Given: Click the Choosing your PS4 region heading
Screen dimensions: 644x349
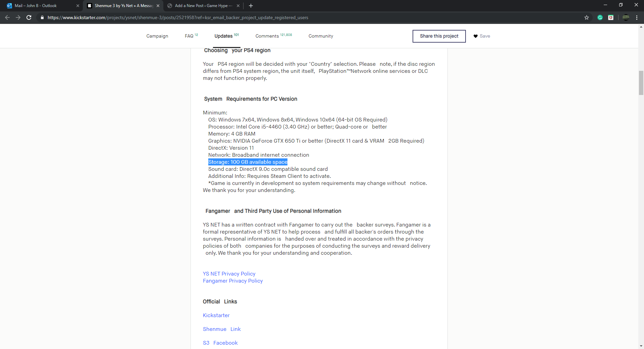Looking at the screenshot, I should click(237, 50).
